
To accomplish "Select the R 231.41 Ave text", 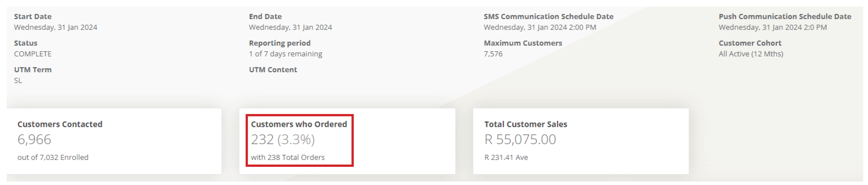I will tap(506, 158).
